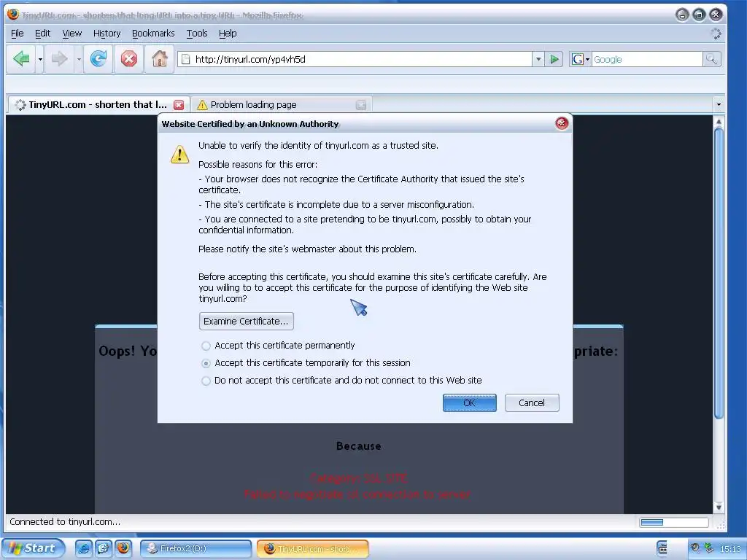Click the Forward arrow button
The image size is (747, 560).
point(60,59)
